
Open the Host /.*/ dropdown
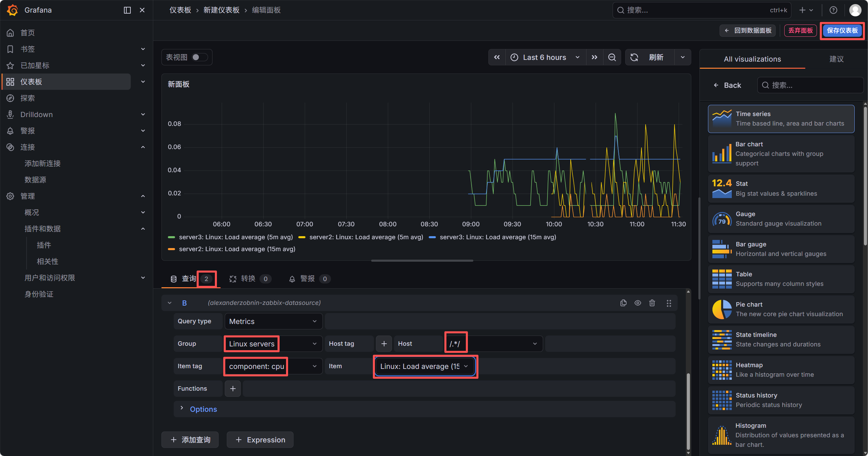click(x=494, y=344)
